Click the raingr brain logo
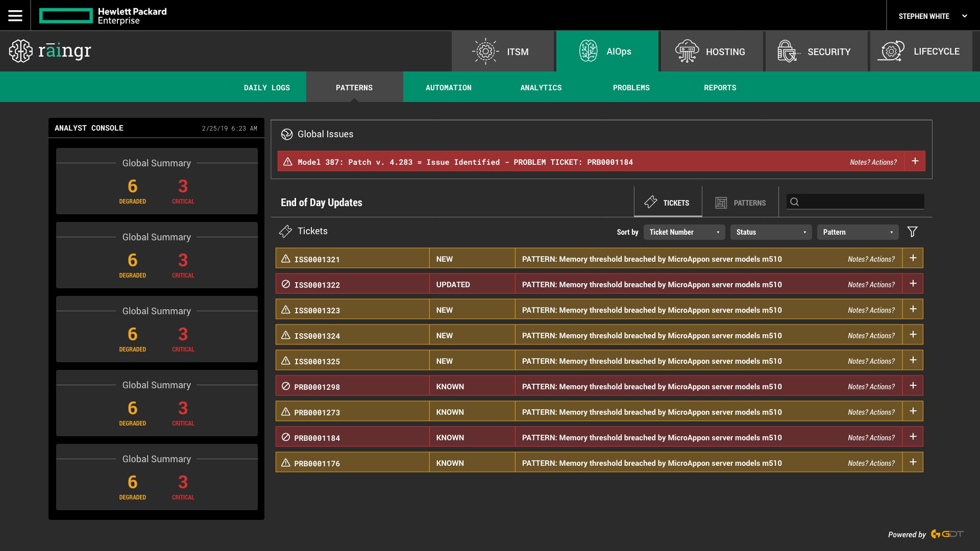 21,51
